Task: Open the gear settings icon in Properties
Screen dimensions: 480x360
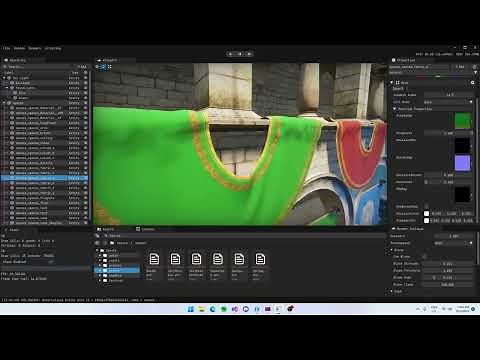Action: click(x=475, y=67)
